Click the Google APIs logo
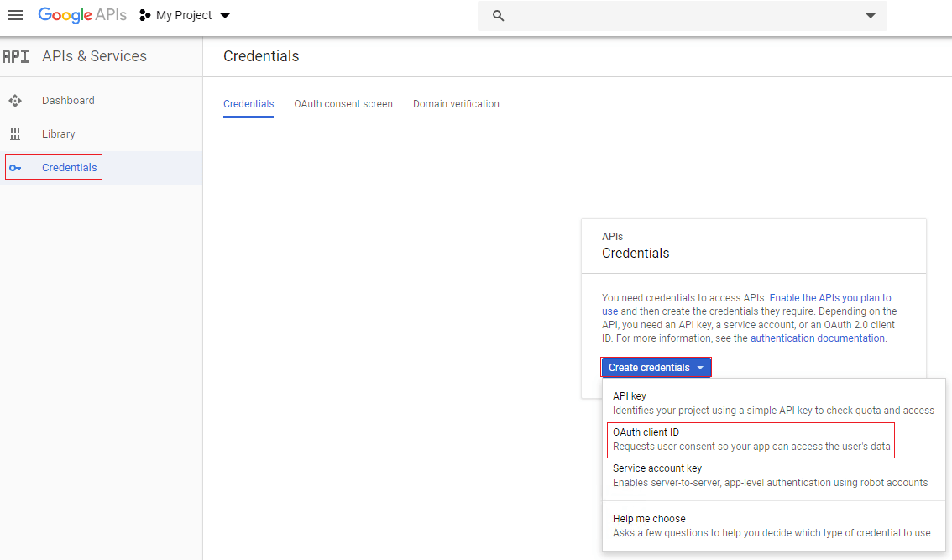Viewport: 952px width, 560px height. (x=82, y=16)
